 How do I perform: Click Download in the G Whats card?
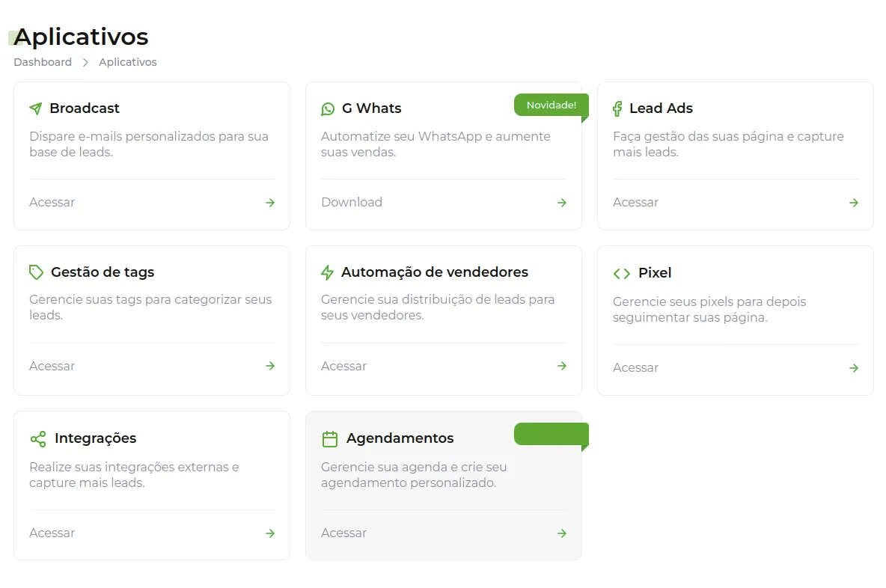pyautogui.click(x=352, y=202)
